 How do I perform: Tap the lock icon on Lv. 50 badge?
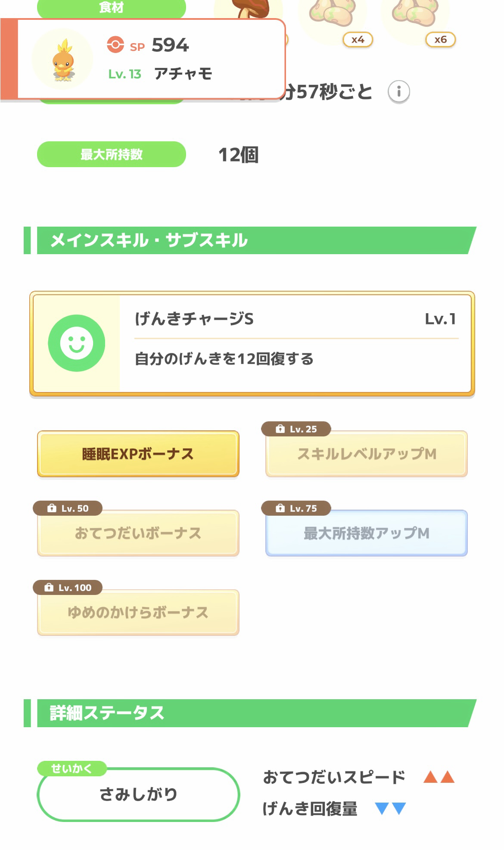tap(52, 508)
